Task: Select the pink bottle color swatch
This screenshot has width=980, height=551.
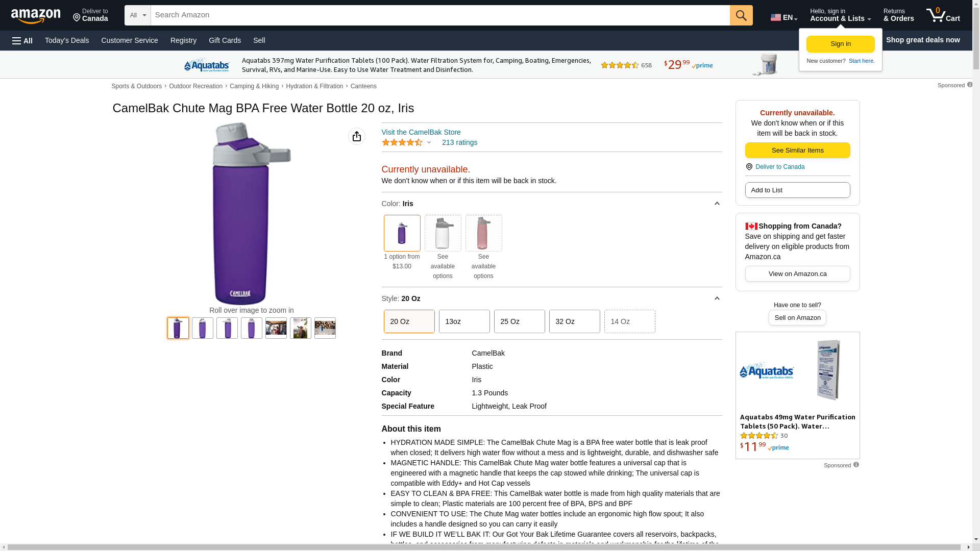Action: [x=483, y=233]
